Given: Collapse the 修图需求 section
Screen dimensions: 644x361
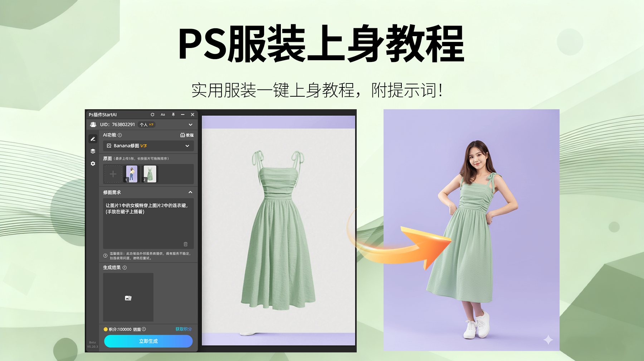Looking at the screenshot, I should click(x=190, y=192).
